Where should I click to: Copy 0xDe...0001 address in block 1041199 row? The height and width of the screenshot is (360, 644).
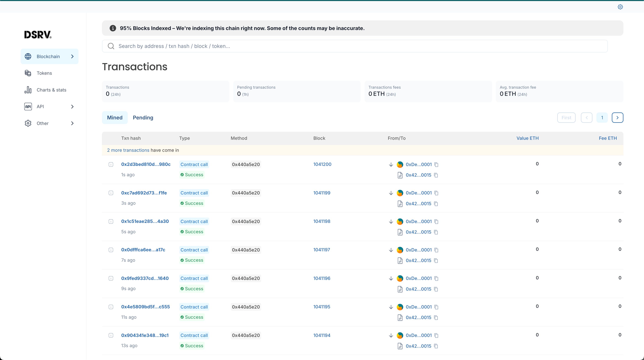click(x=436, y=193)
